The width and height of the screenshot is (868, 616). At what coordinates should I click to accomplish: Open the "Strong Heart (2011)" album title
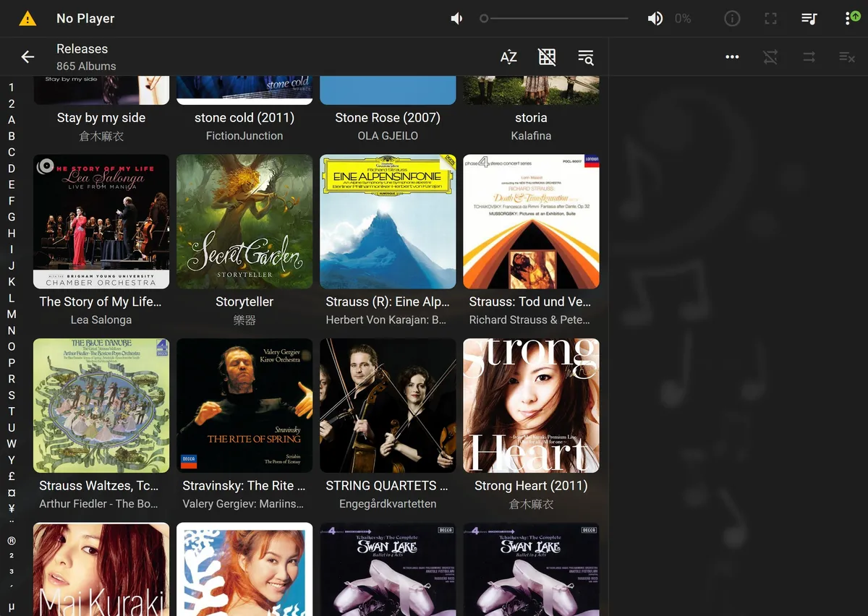[x=531, y=486]
